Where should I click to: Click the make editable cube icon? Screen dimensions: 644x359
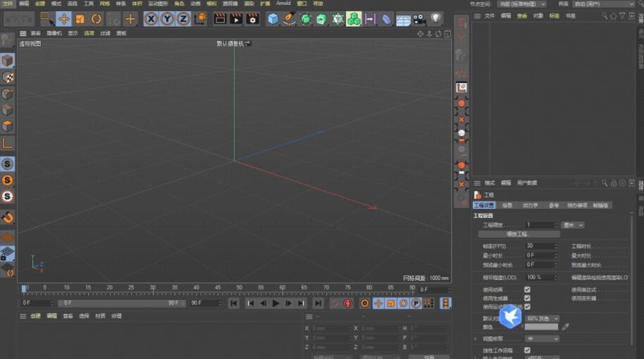coord(7,40)
